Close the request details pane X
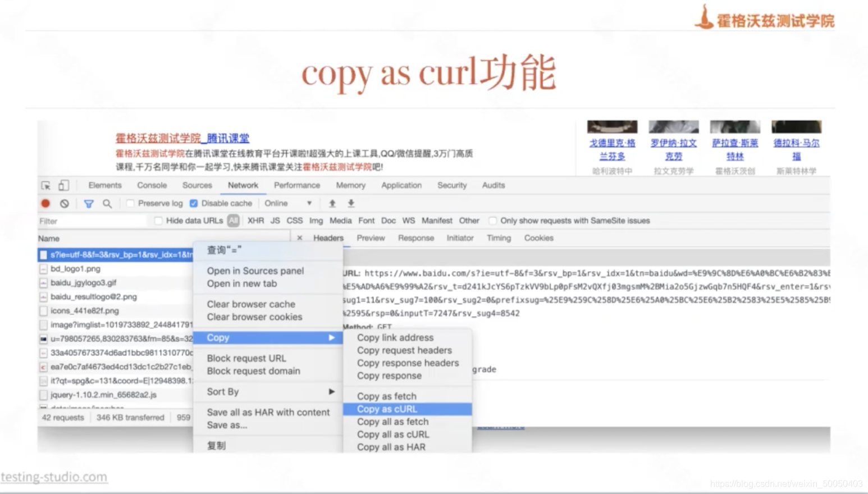This screenshot has width=868, height=494. [300, 238]
